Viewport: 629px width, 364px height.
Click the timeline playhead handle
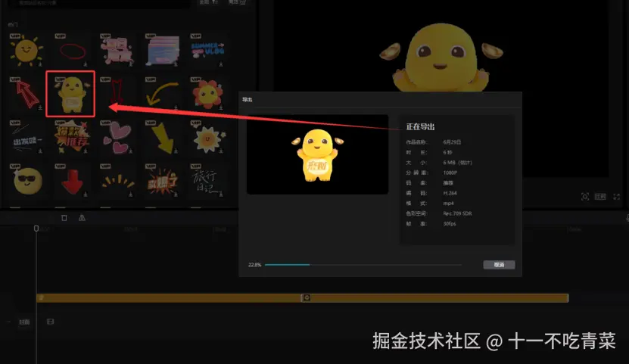[x=36, y=228]
